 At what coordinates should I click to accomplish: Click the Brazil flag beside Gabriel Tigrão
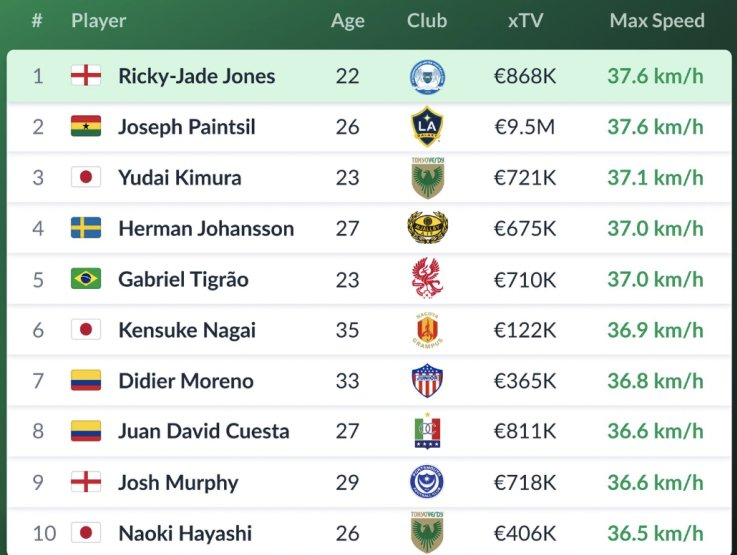pyautogui.click(x=86, y=279)
